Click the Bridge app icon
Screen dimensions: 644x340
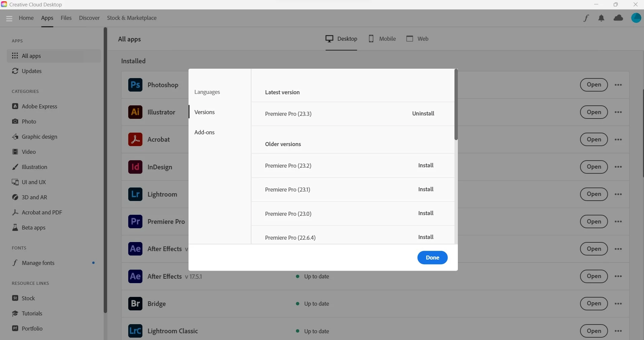[x=135, y=304]
